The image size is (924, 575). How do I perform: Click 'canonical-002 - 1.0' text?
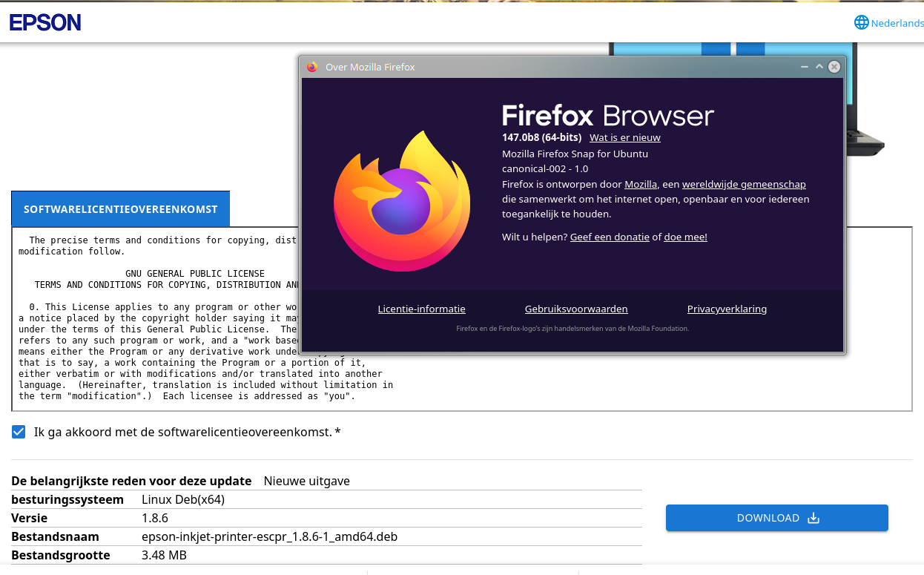click(545, 168)
